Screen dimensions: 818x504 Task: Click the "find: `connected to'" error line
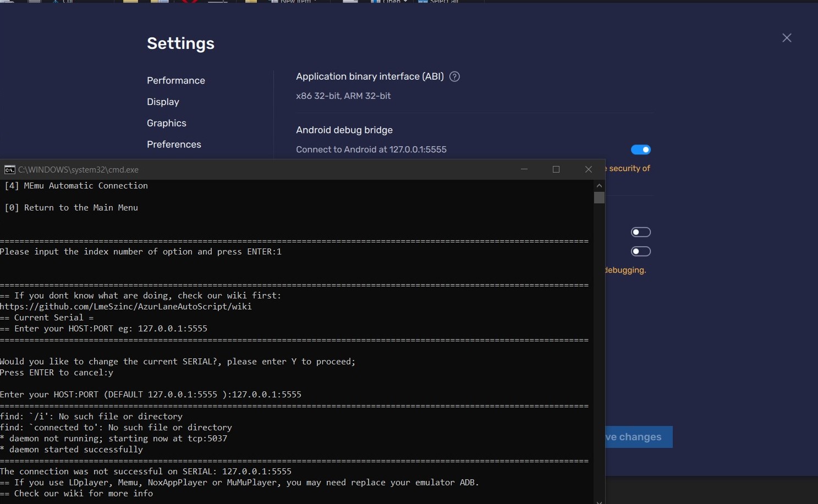coord(116,428)
